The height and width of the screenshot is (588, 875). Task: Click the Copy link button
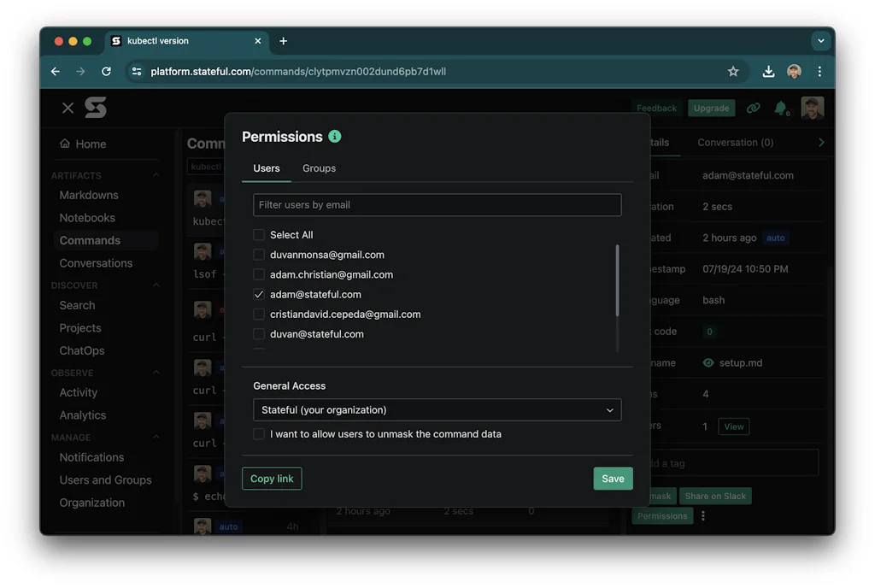coord(272,479)
